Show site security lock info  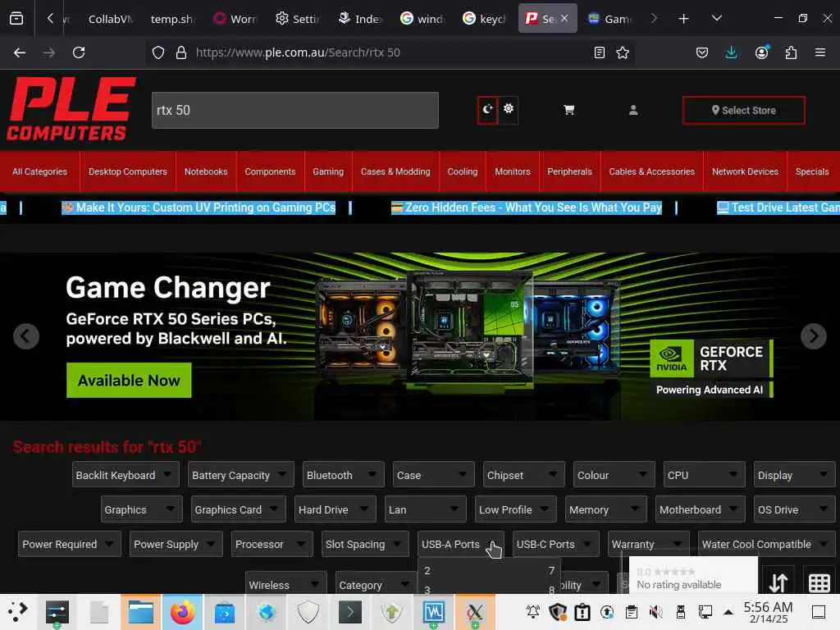181,52
